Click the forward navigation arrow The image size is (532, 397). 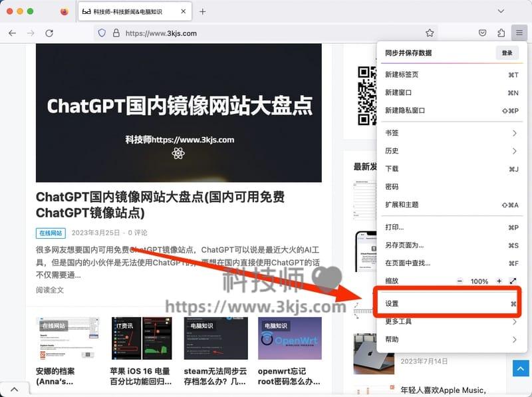(x=31, y=33)
